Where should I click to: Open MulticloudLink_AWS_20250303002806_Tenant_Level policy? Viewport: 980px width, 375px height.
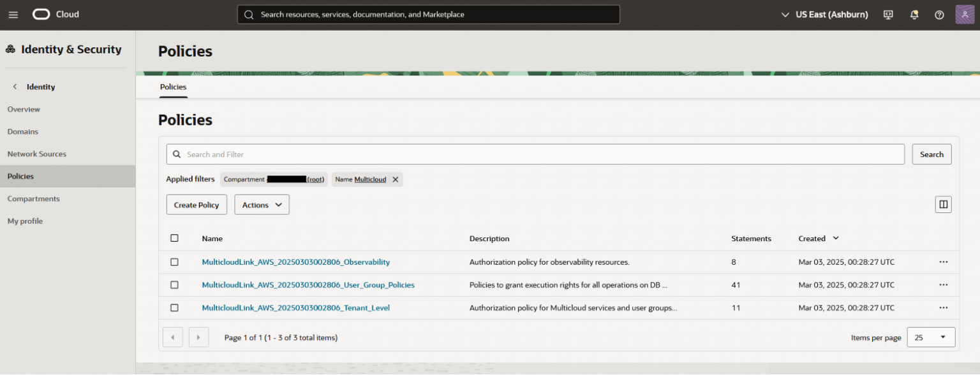point(295,308)
